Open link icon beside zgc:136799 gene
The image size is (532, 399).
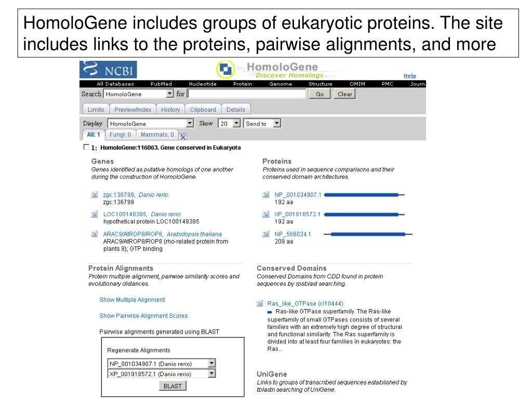pos(95,195)
